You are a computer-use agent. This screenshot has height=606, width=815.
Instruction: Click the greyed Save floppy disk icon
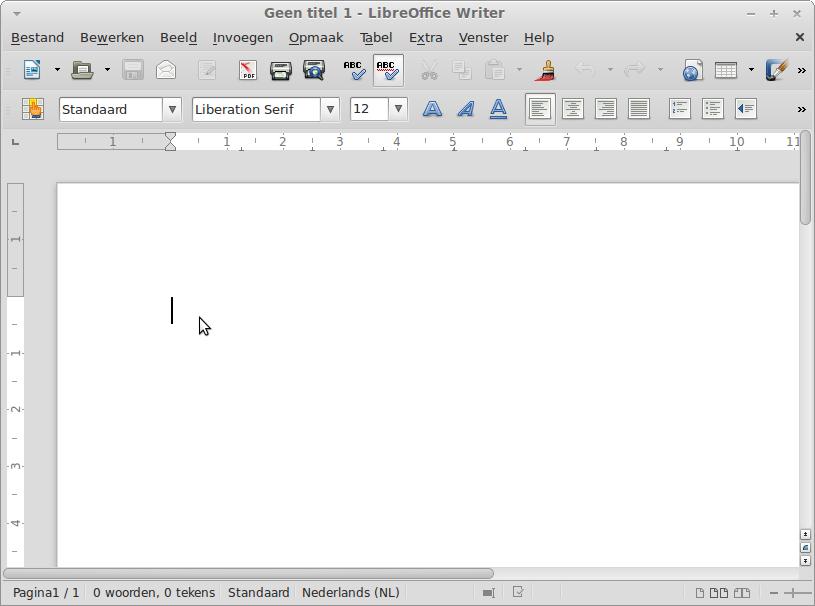133,70
